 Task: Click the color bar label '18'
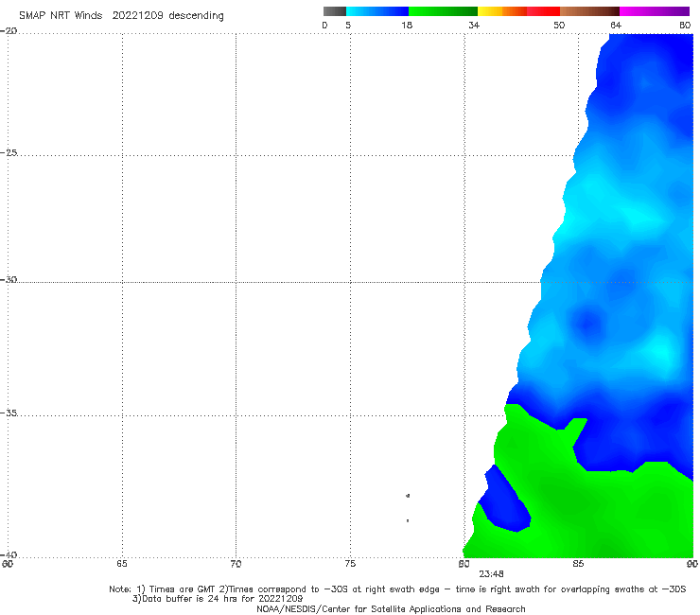[x=407, y=25]
